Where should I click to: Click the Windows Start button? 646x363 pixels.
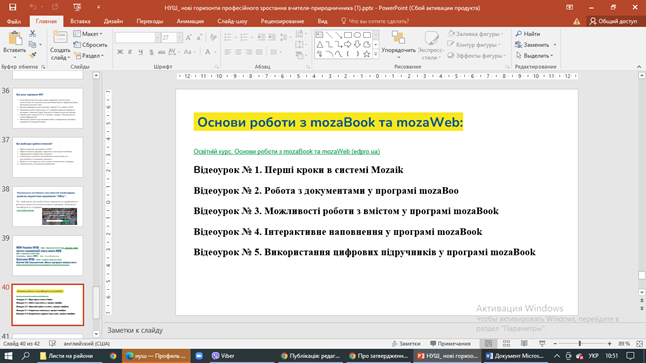8,356
